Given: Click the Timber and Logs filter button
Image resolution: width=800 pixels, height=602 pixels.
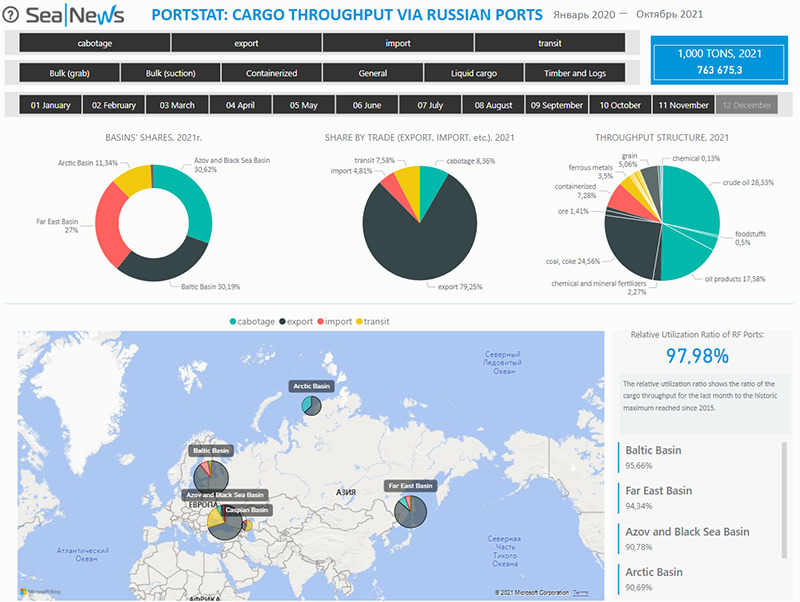Looking at the screenshot, I should click(575, 73).
